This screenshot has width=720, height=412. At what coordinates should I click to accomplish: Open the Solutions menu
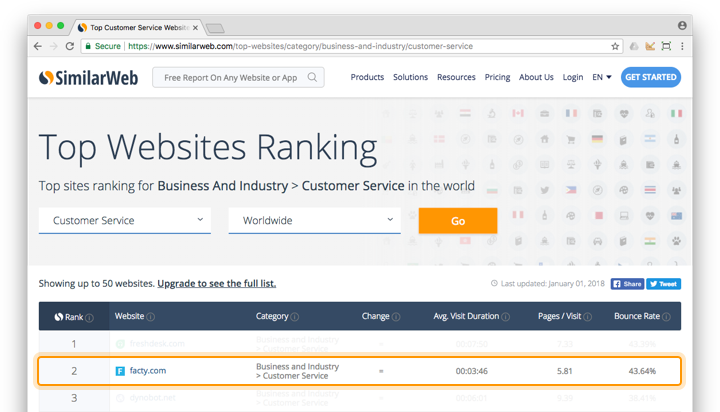410,77
